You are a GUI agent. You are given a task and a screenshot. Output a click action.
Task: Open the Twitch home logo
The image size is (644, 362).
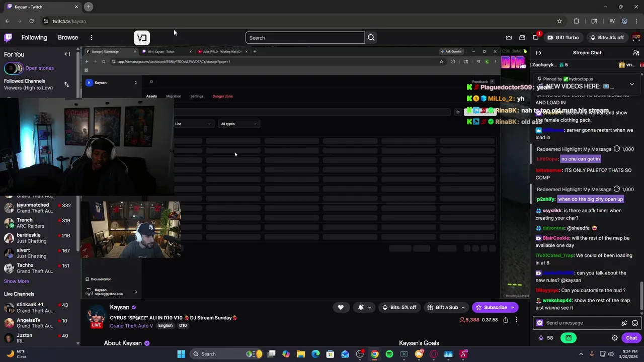click(x=8, y=37)
